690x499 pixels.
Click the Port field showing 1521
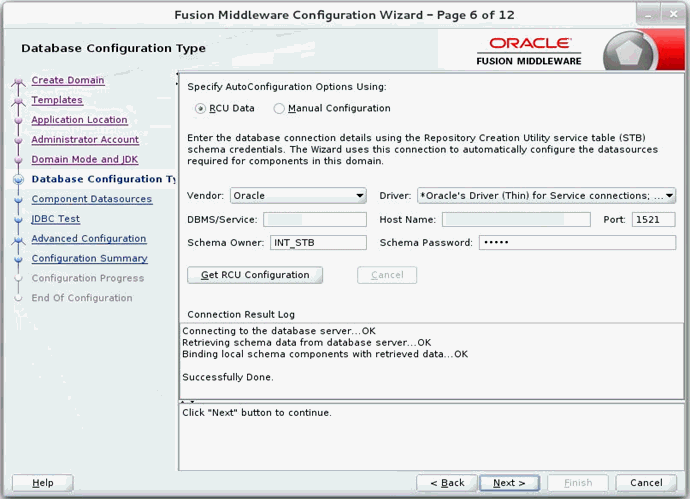[653, 220]
